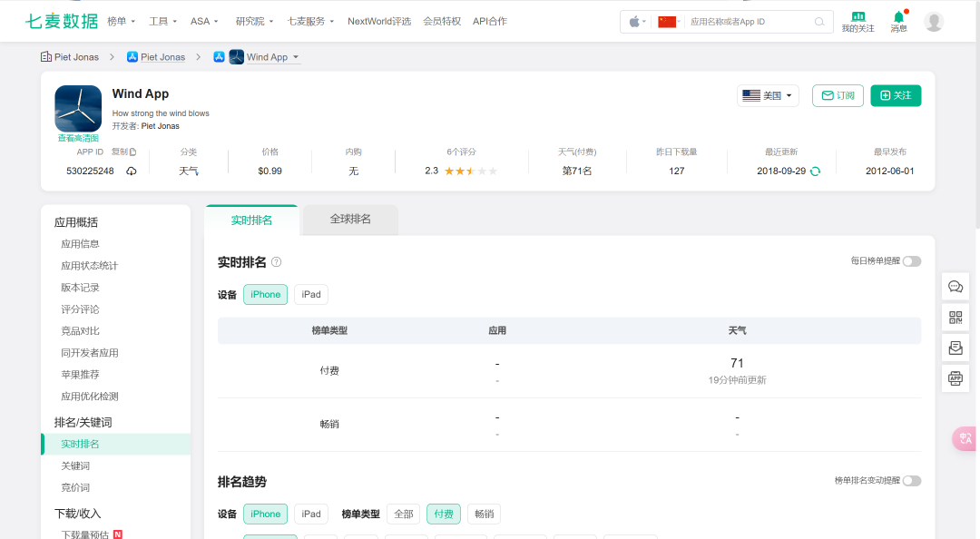Focus the app name or App ID search field
Viewport: 980px width, 539px height.
coord(749,22)
